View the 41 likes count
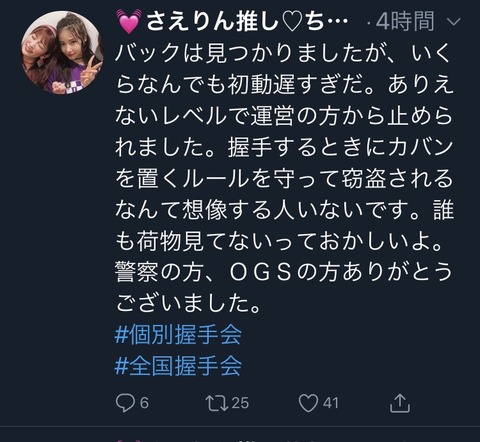Image resolution: width=480 pixels, height=442 pixels. tap(330, 403)
